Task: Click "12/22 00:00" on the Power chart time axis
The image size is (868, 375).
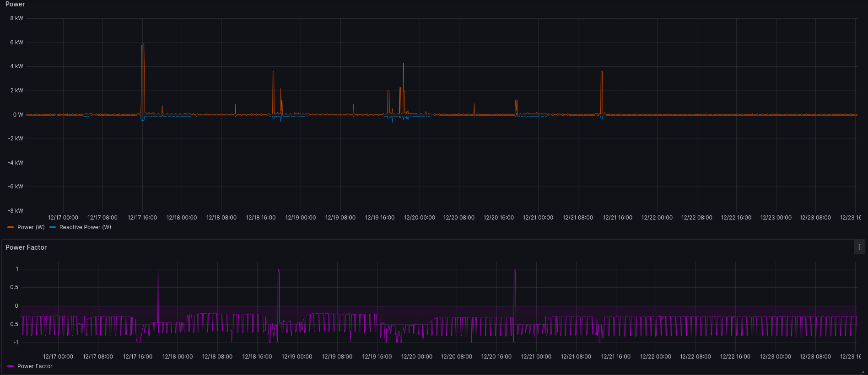Action: [x=657, y=218]
